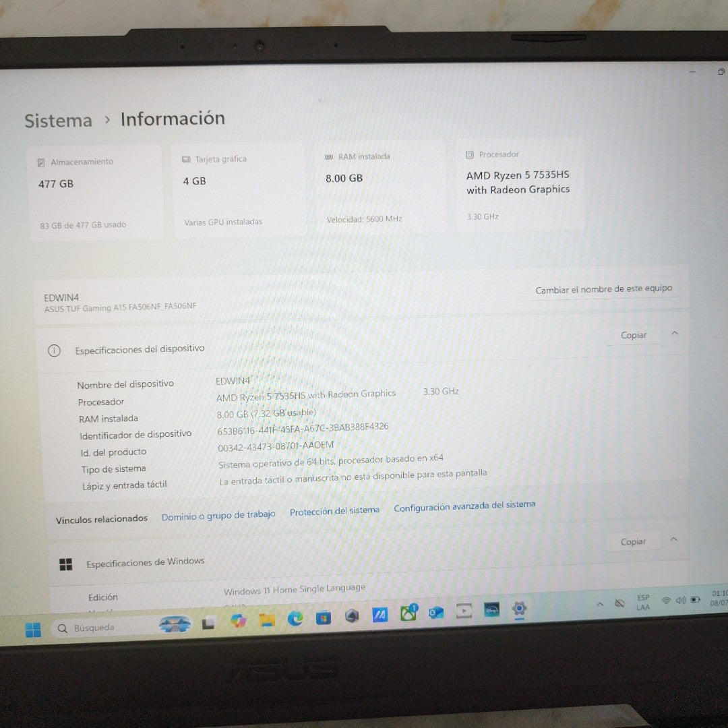Screen dimensions: 728x728
Task: Open File Explorer folder icon
Action: tap(267, 620)
